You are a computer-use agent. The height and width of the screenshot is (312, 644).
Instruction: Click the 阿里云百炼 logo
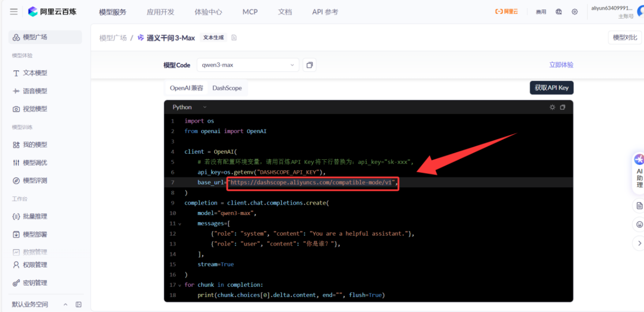(52, 12)
